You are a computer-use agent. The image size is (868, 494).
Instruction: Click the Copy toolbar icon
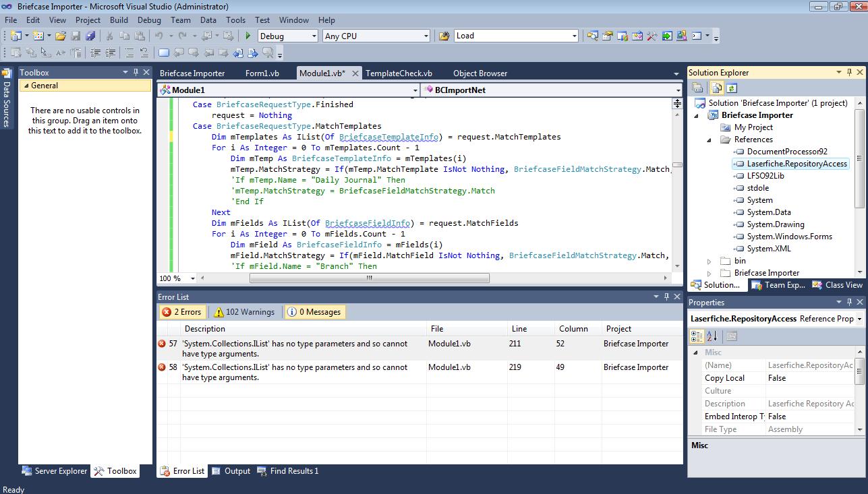pos(125,36)
